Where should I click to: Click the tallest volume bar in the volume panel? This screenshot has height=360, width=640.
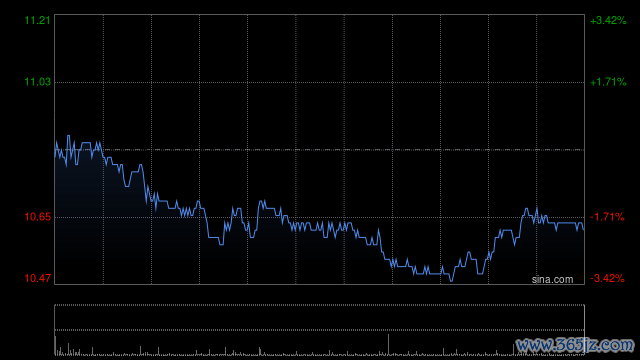pos(388,344)
